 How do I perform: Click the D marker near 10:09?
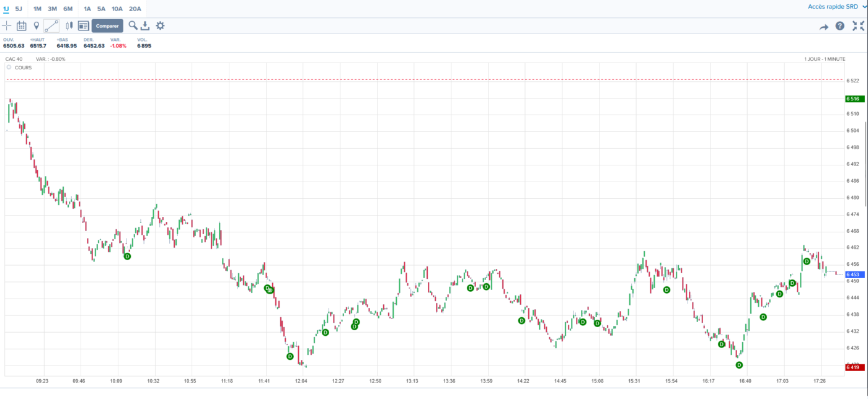tap(127, 256)
